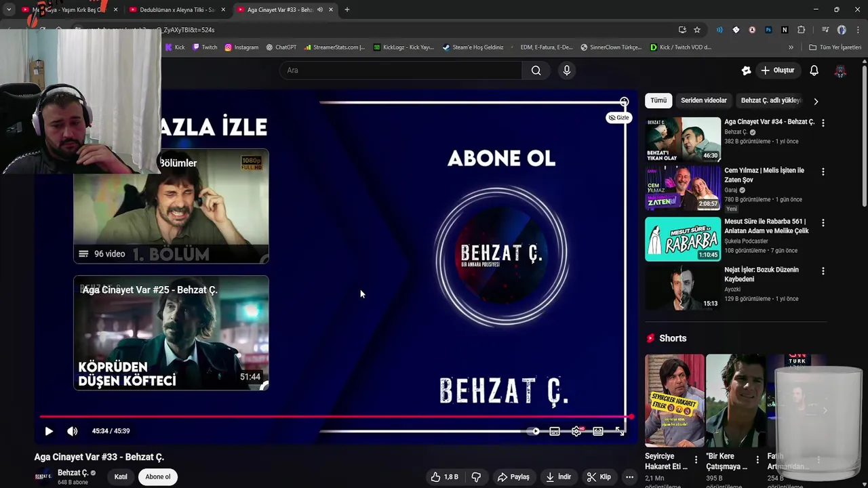This screenshot has width=868, height=488.
Task: Open the 96 video playlist end card
Action: [171, 207]
